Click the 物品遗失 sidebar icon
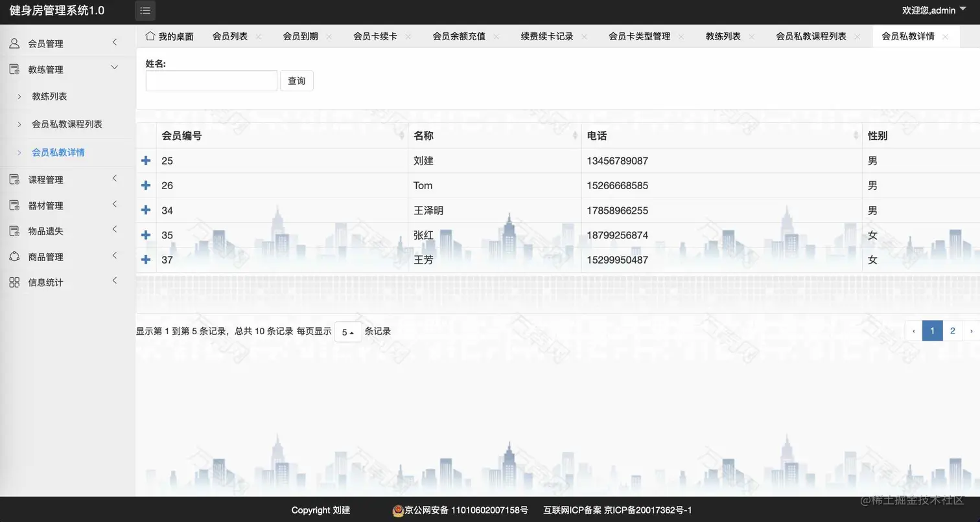Viewport: 980px width, 522px height. [14, 231]
